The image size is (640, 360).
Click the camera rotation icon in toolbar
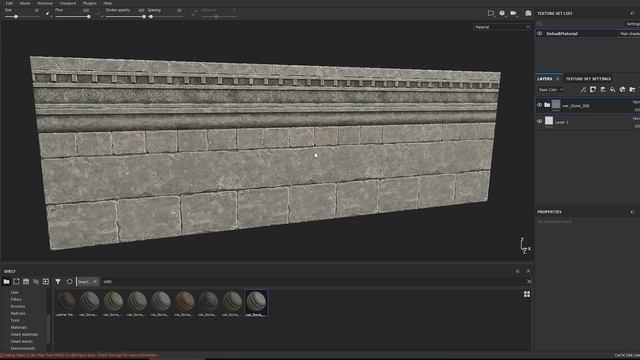[502, 13]
